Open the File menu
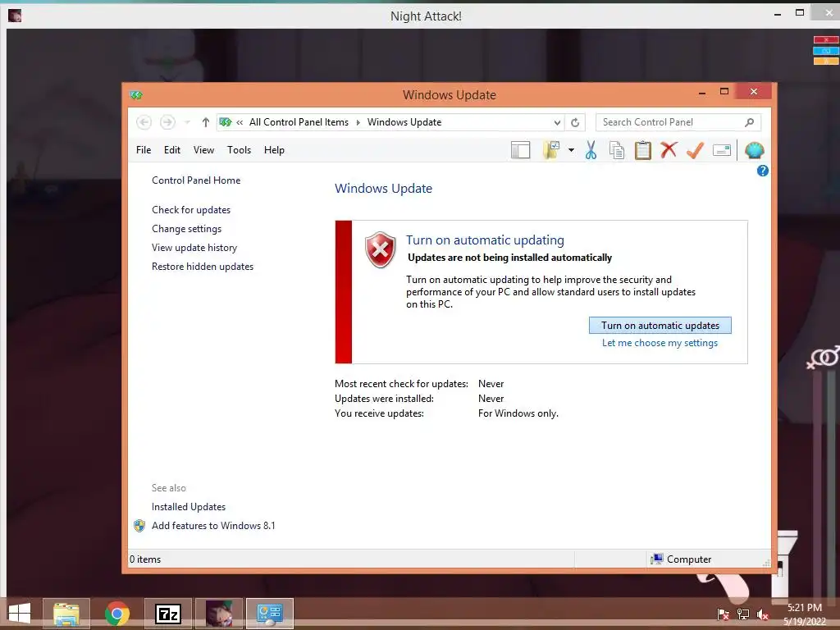840x630 pixels. pos(144,150)
